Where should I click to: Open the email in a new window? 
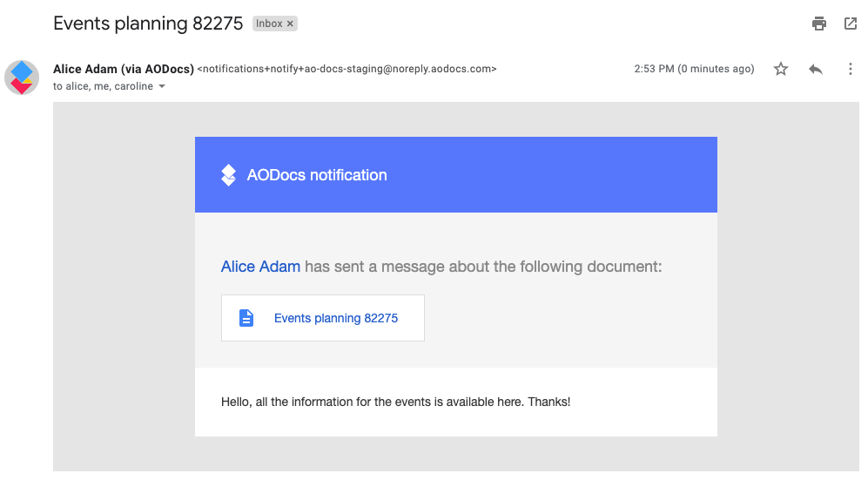click(851, 24)
